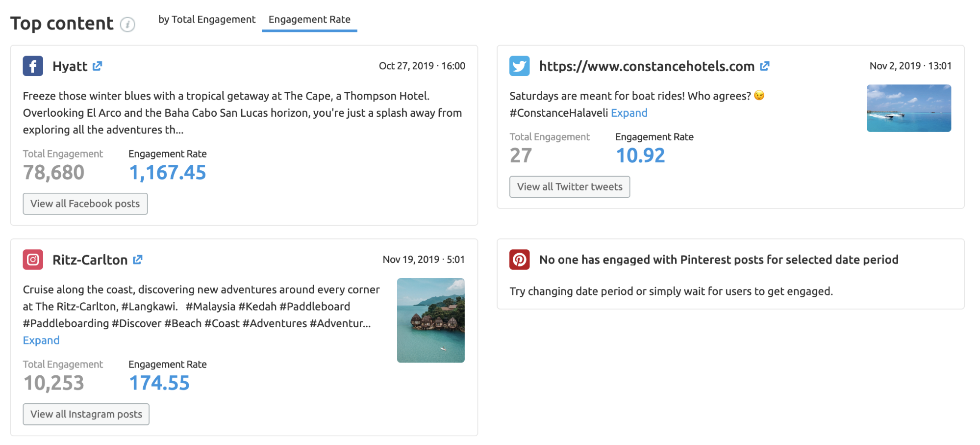Click View all Twitter tweets button

(570, 187)
